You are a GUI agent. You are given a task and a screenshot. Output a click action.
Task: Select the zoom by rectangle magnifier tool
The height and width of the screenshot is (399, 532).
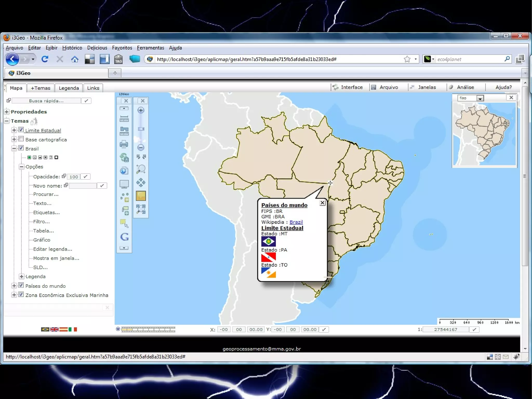(x=141, y=169)
